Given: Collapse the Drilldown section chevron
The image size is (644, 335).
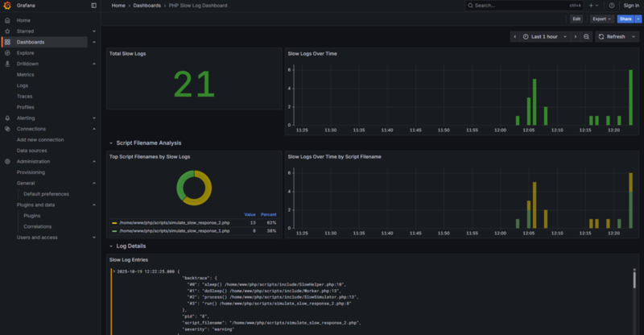Looking at the screenshot, I should point(94,64).
